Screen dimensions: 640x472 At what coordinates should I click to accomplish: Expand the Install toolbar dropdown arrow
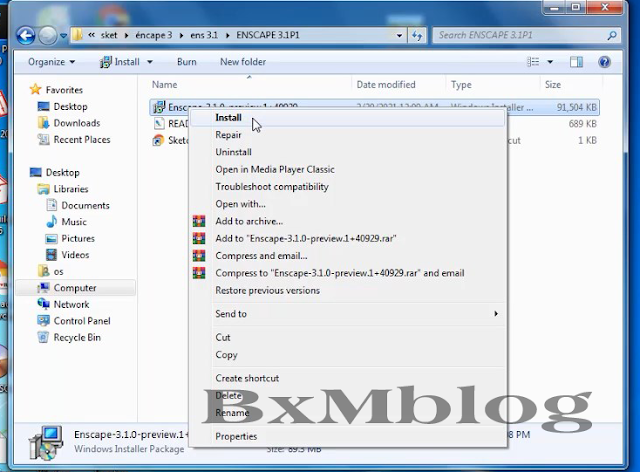click(150, 62)
